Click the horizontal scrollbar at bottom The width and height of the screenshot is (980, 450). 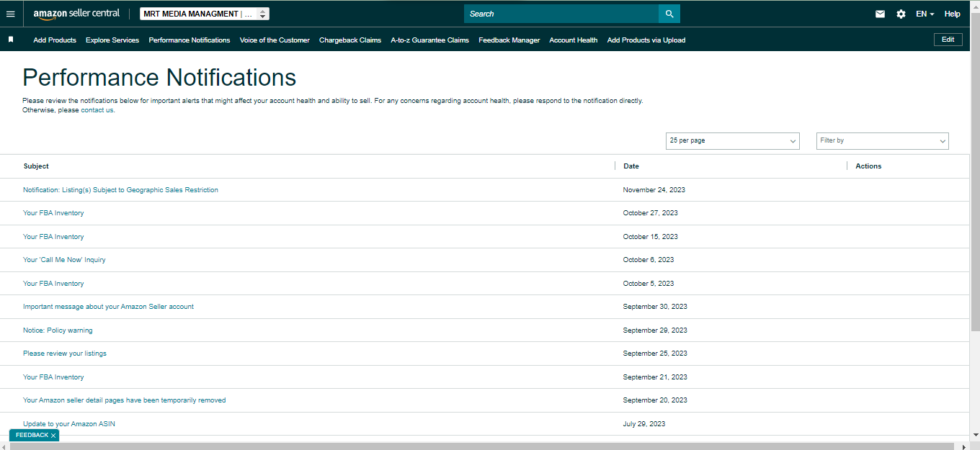[x=483, y=446]
